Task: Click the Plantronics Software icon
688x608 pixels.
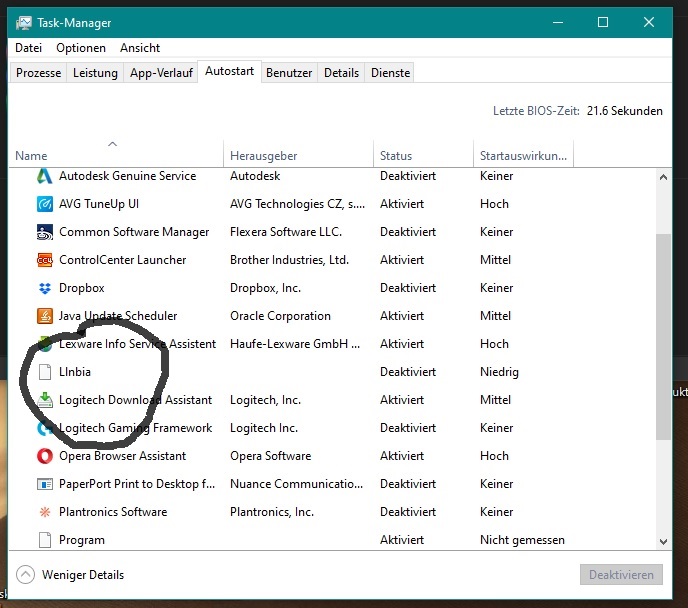Action: (x=44, y=512)
